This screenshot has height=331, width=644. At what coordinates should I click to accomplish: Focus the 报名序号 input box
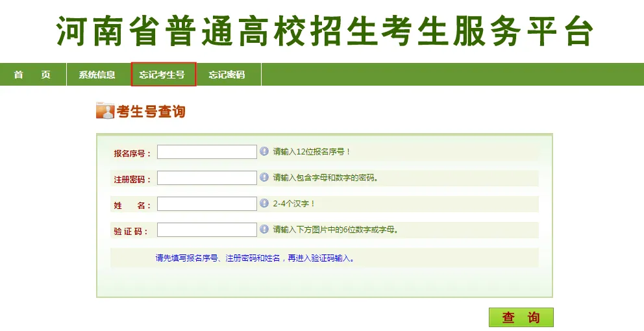[x=207, y=152]
